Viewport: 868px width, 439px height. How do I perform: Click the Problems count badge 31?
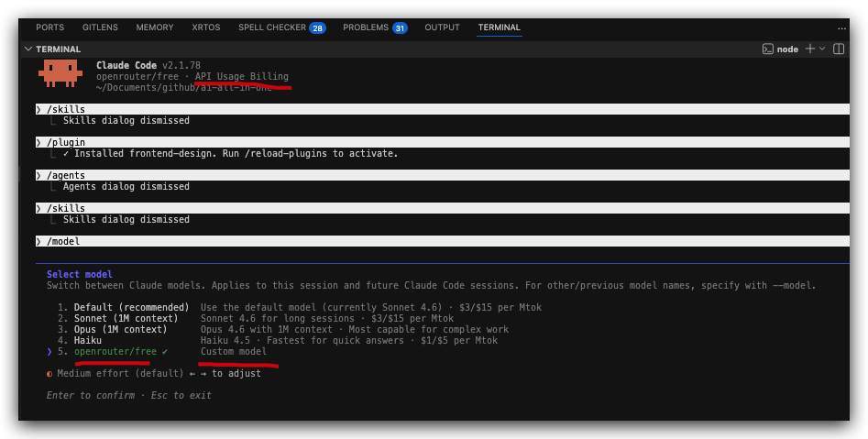400,27
